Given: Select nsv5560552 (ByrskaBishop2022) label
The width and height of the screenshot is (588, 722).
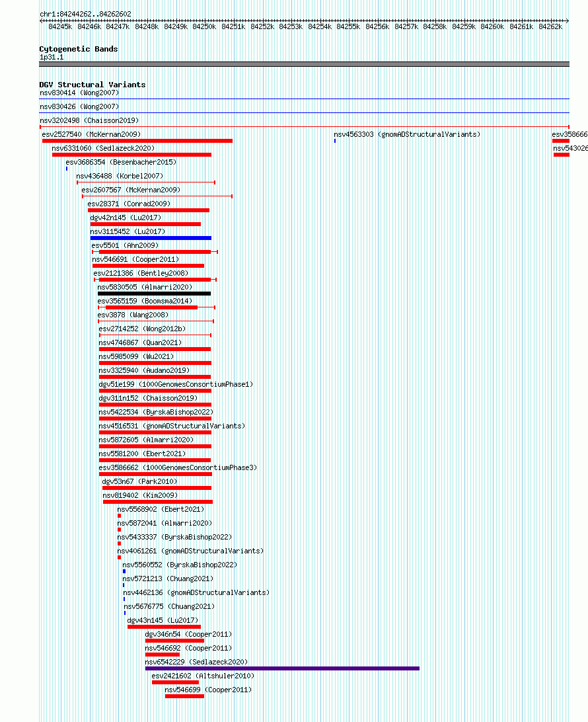Looking at the screenshot, I should tap(180, 565).
